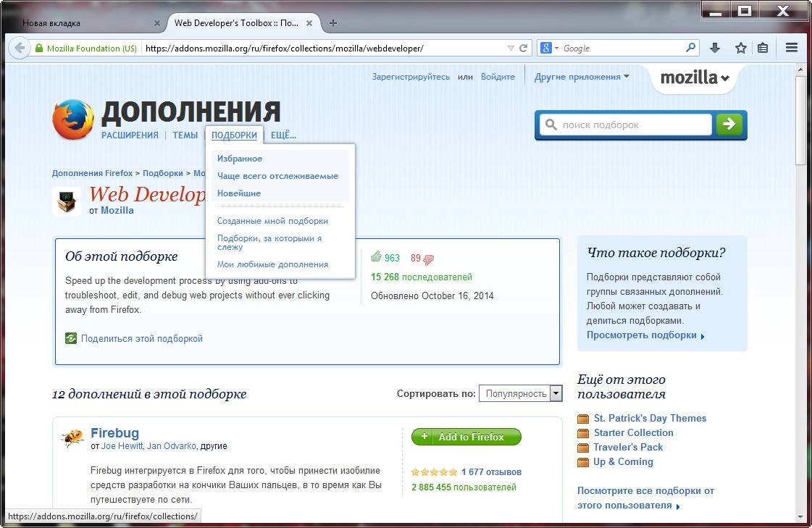Click the green padlock site identity icon
This screenshot has height=528, width=812.
point(39,48)
